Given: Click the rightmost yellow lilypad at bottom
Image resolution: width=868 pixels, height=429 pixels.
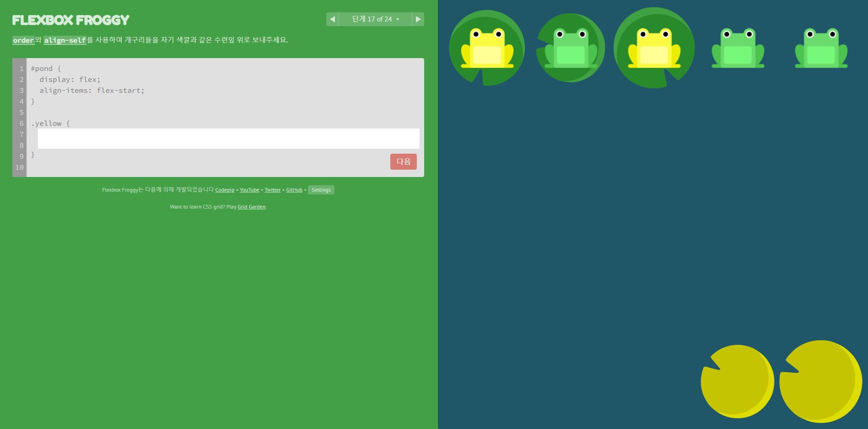Looking at the screenshot, I should click(x=821, y=381).
